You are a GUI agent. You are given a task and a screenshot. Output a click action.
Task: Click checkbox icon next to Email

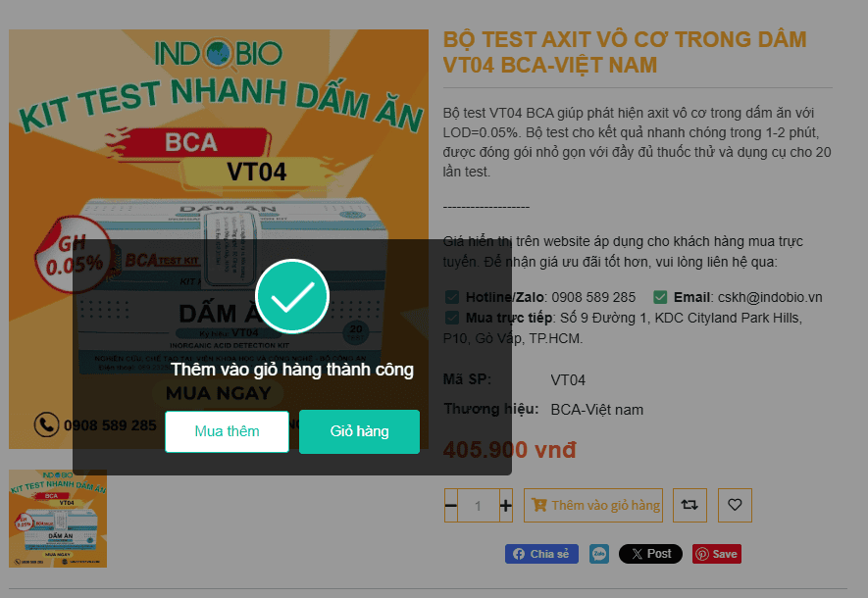(660, 298)
